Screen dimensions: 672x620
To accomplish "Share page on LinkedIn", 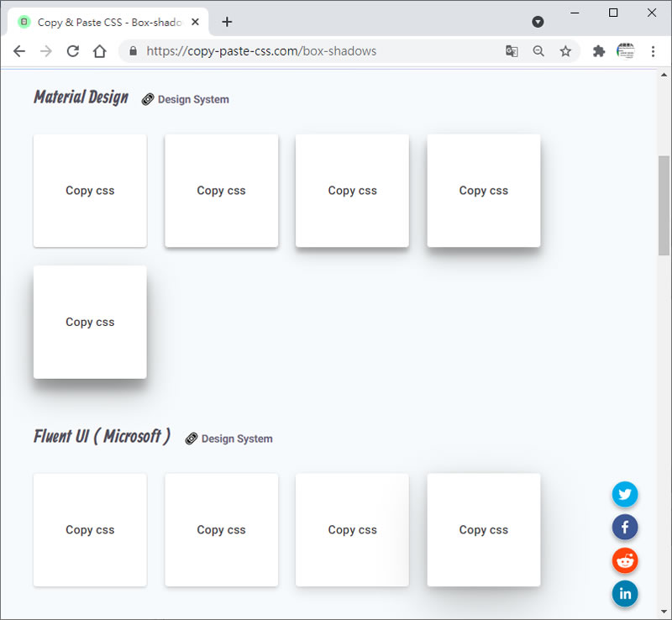I will (625, 594).
